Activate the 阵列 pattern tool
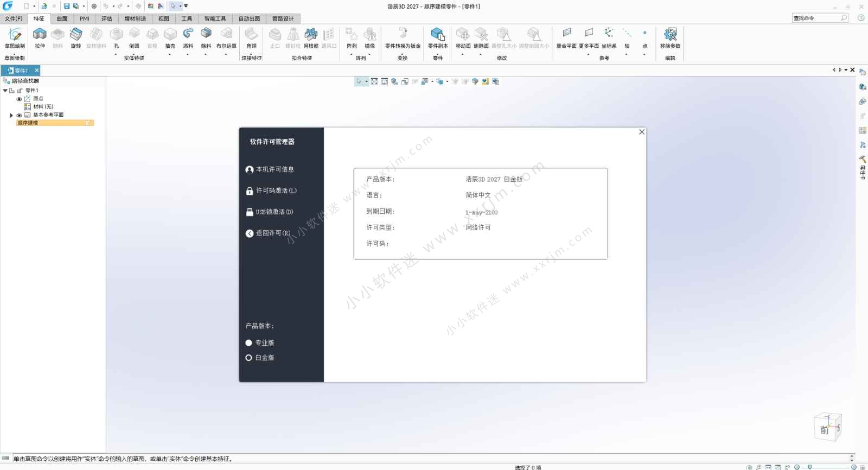Screen dimensions: 868x470 point(352,37)
